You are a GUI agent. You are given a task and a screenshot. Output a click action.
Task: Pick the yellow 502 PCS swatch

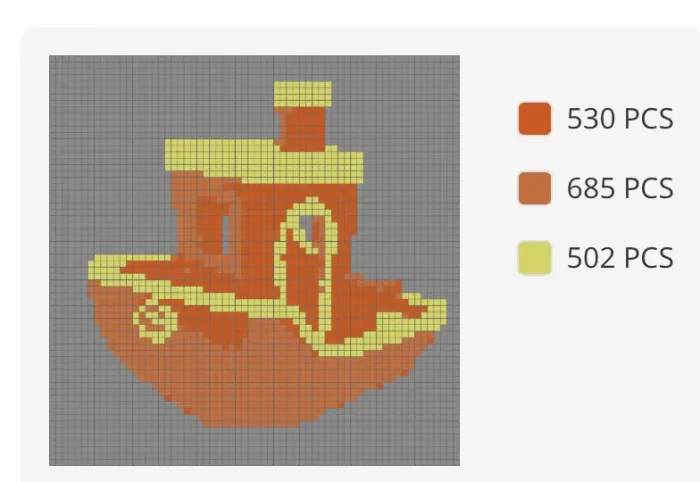click(x=535, y=258)
